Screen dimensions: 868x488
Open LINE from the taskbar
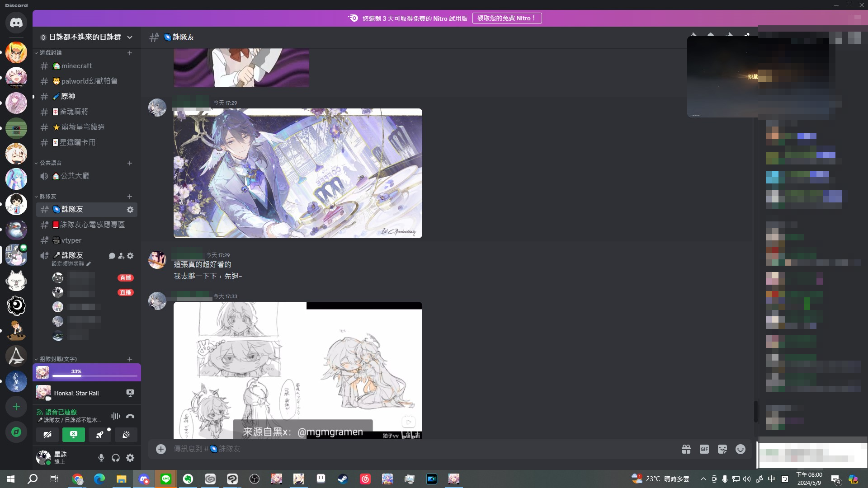click(x=166, y=479)
